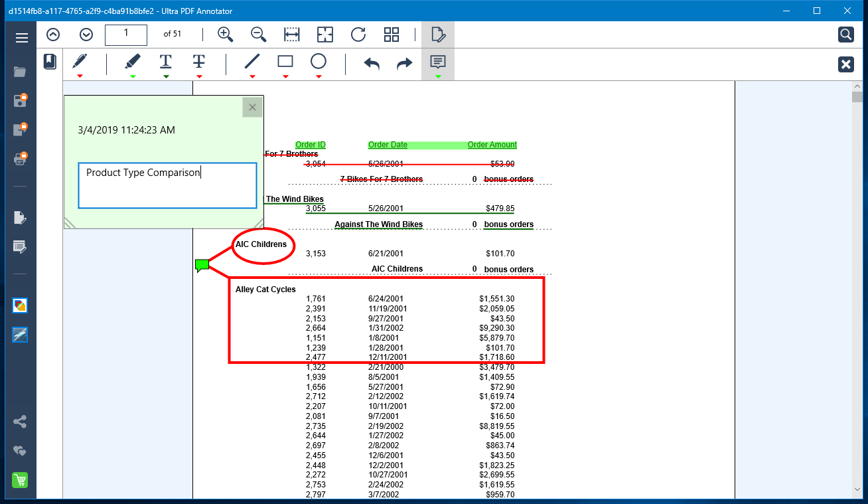Screen dimensions: 868x504
Task: Select the freehand pen tool
Action: point(80,63)
